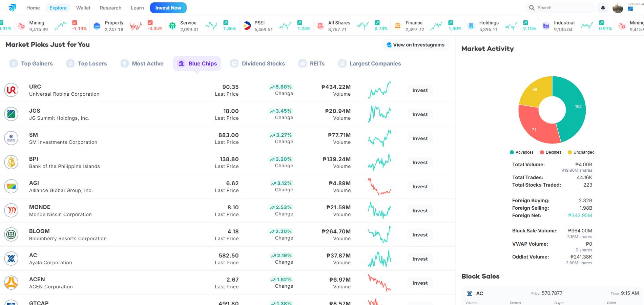The height and width of the screenshot is (305, 644).
Task: Click the URC price sparkline chart
Action: click(379, 90)
